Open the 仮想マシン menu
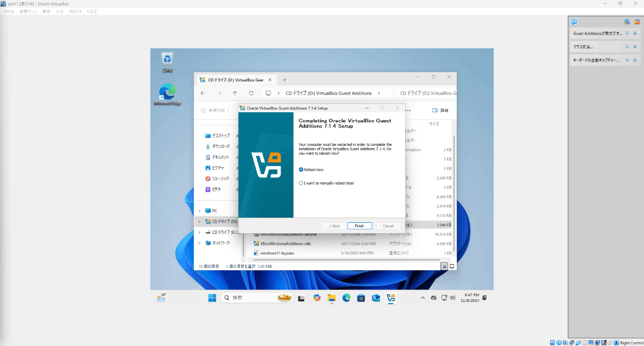Viewport: 644px width, 346px height. (x=28, y=12)
